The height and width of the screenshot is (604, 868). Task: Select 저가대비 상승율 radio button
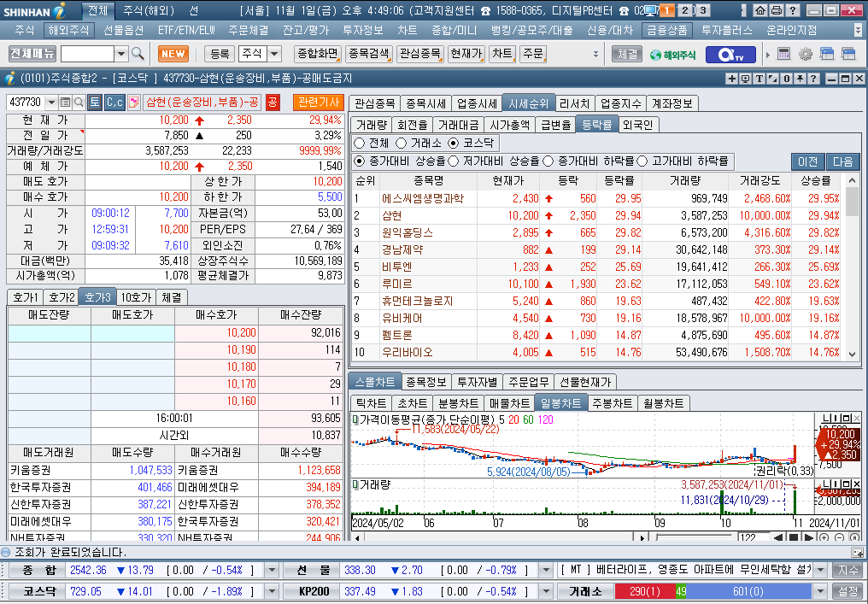tap(454, 161)
